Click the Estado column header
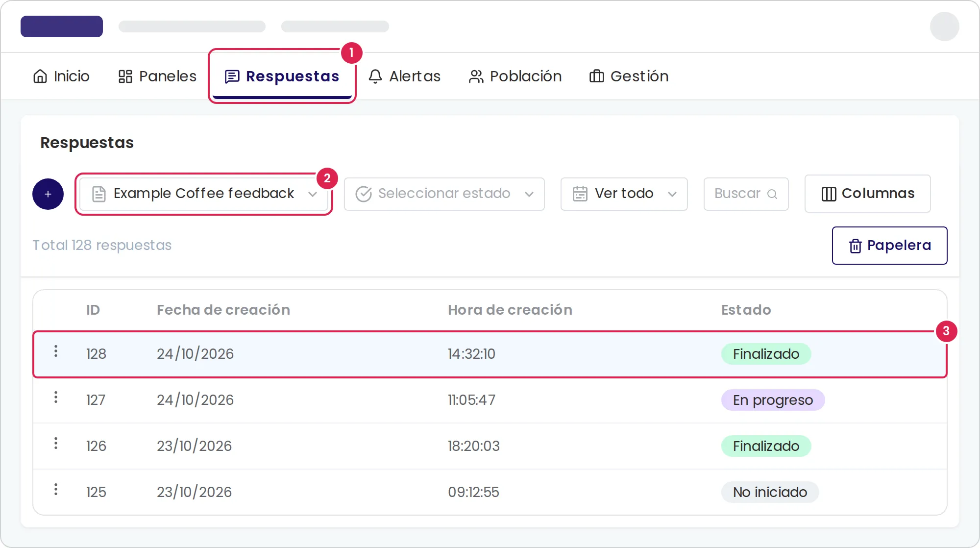Viewport: 980px width, 548px height. (746, 310)
